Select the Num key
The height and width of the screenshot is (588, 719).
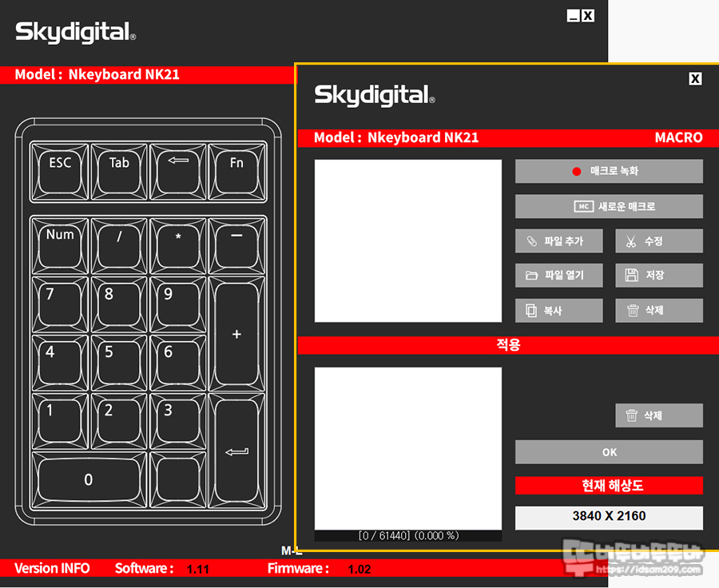60,246
